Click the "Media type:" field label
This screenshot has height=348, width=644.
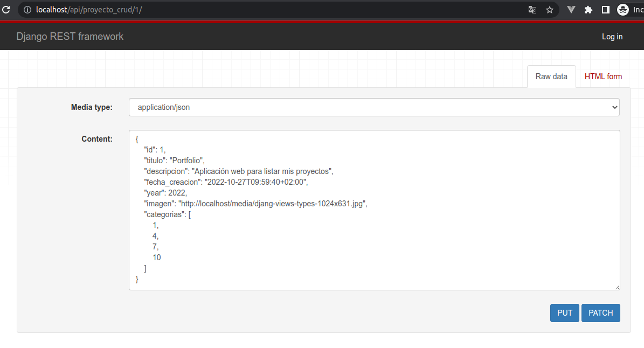(x=92, y=107)
